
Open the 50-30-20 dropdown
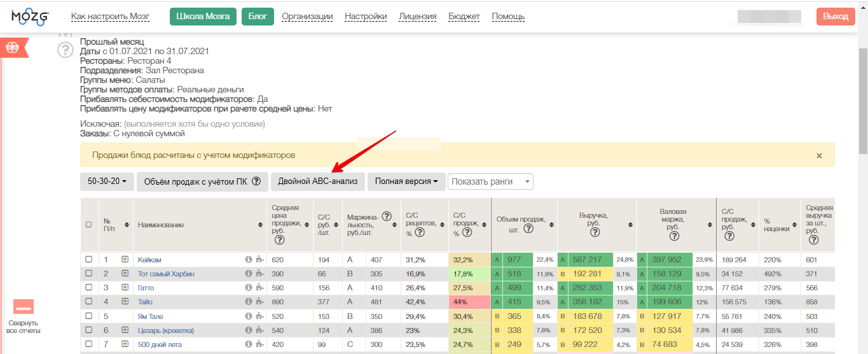[x=107, y=181]
